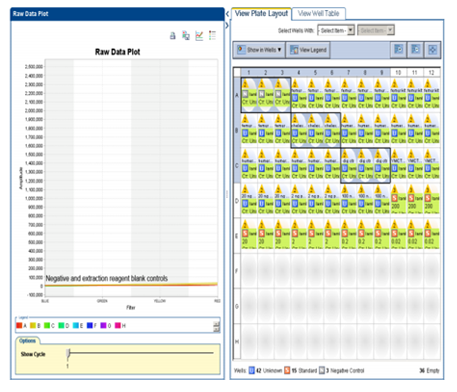
Task: Open the plot properties chart icon
Action: coord(199,35)
